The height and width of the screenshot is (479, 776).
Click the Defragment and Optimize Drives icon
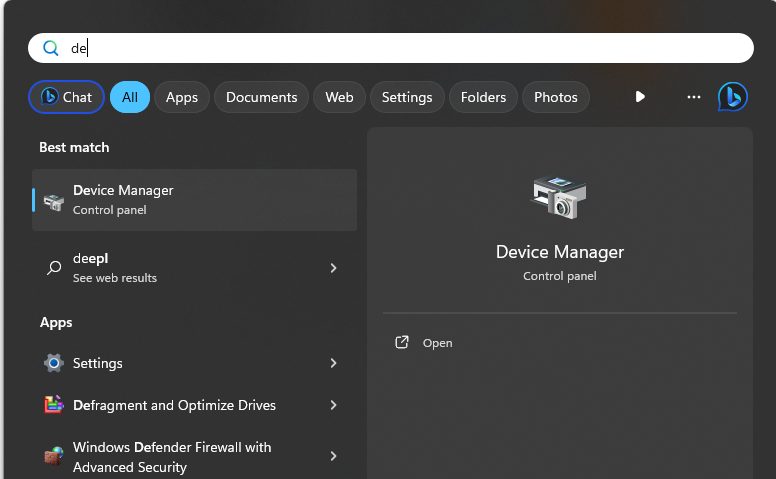(54, 405)
